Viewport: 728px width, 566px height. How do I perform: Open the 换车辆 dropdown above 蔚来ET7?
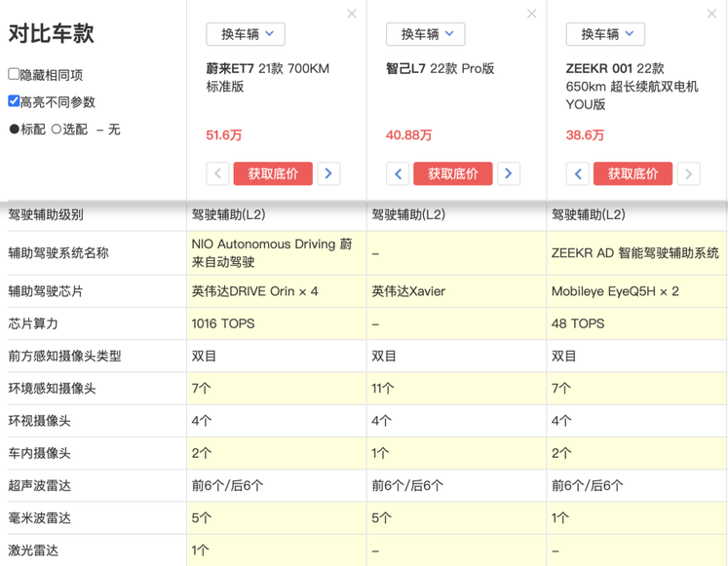coord(246,34)
